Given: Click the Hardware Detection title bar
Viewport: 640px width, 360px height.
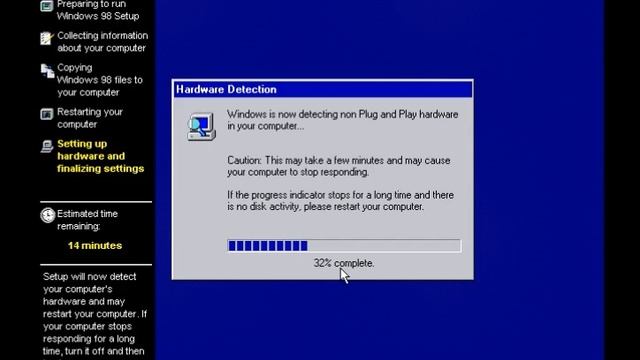Looking at the screenshot, I should 323,89.
